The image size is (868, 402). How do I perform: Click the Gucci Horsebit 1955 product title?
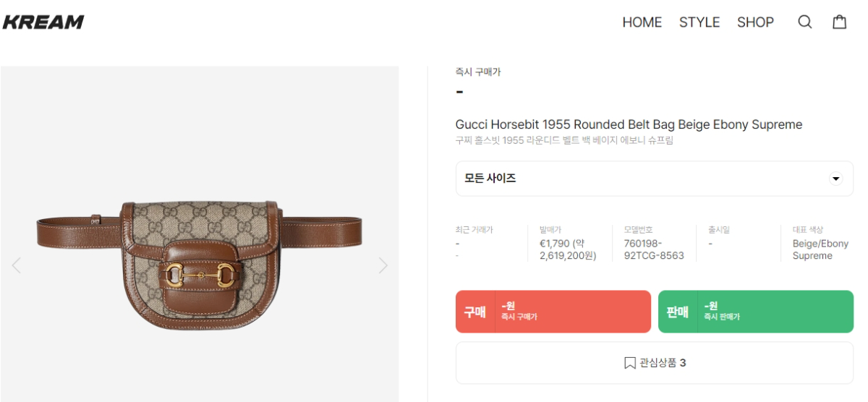pos(629,124)
